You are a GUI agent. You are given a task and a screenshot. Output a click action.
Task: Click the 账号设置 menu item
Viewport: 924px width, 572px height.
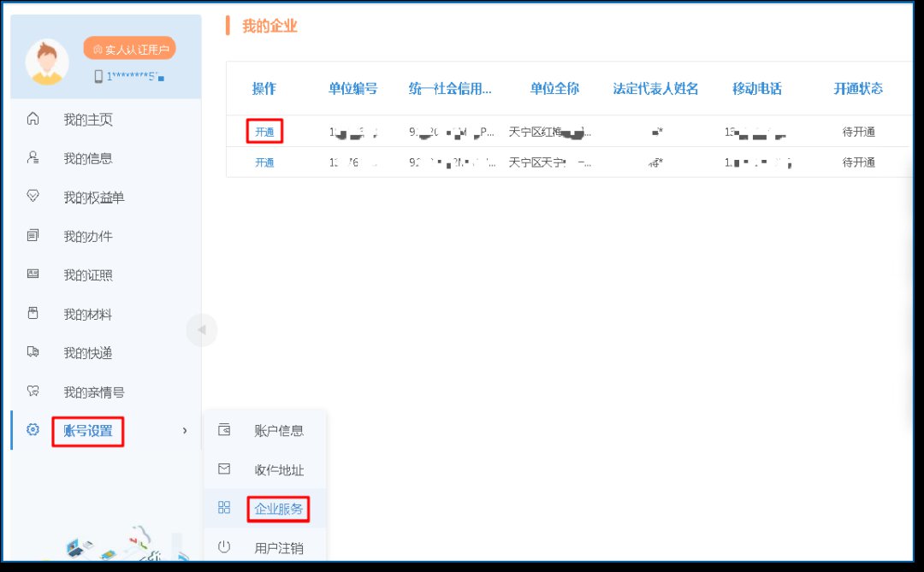[88, 431]
